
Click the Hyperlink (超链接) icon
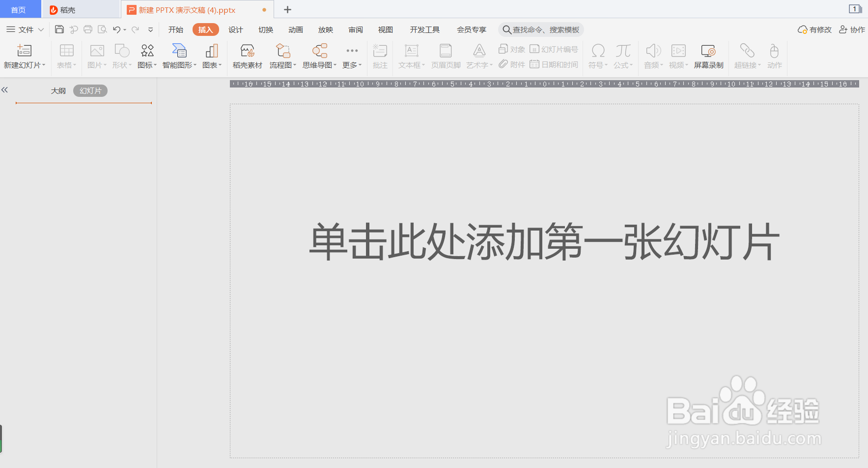pos(747,50)
